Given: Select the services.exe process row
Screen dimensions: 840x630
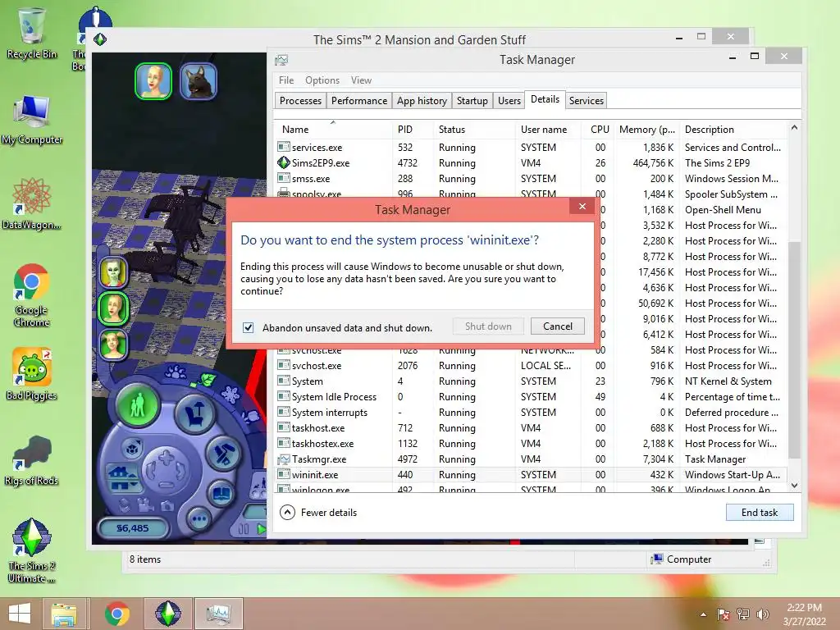Looking at the screenshot, I should (531, 148).
